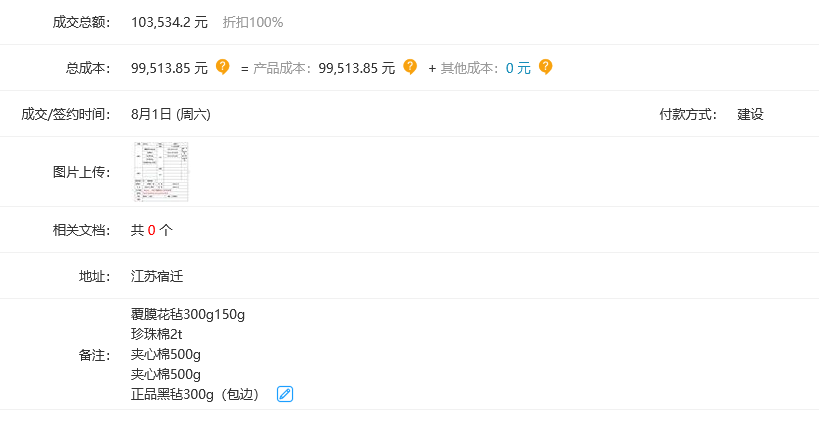Viewport: 819px width, 421px height.
Task: Click the red 0 related documents count
Action: pos(151,231)
